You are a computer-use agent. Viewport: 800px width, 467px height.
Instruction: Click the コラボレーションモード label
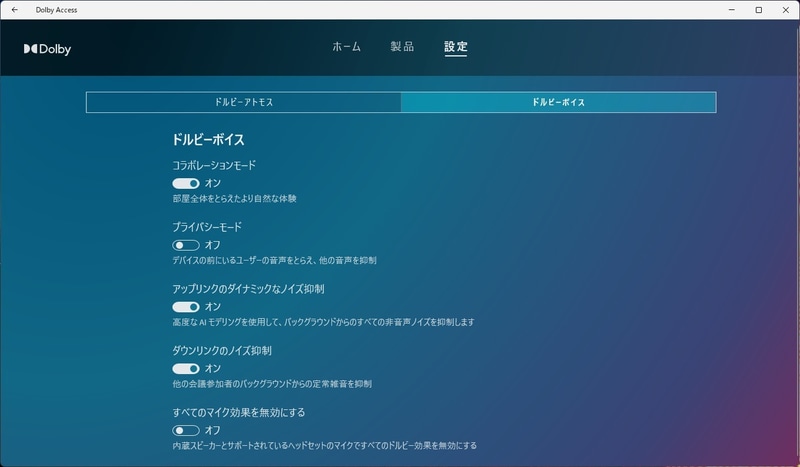(214, 165)
